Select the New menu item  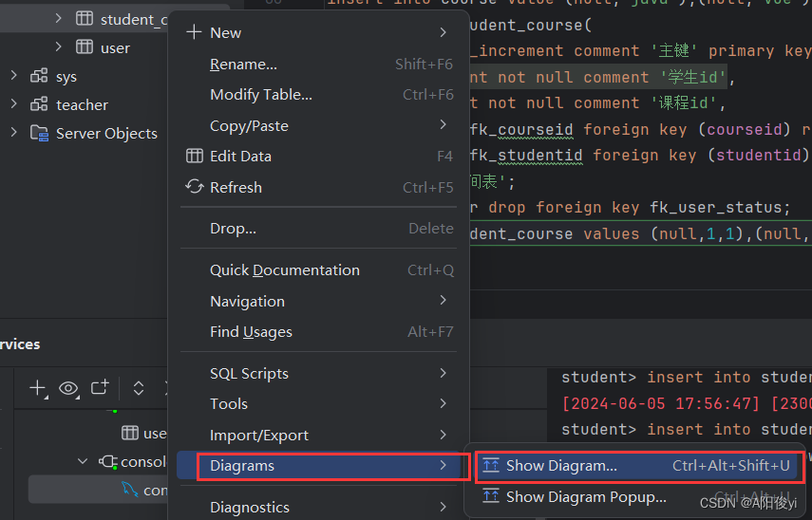pyautogui.click(x=318, y=32)
